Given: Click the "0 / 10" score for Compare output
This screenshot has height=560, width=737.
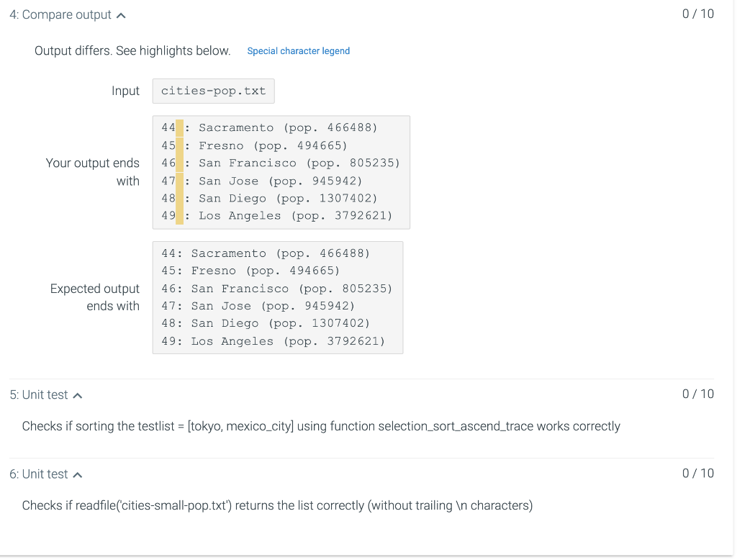Looking at the screenshot, I should coord(697,13).
